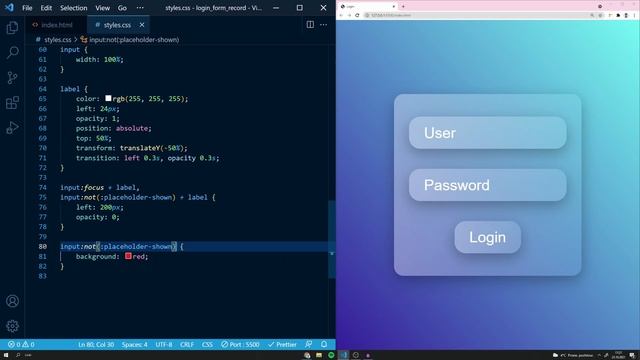Click the browser back arrow

tap(341, 15)
